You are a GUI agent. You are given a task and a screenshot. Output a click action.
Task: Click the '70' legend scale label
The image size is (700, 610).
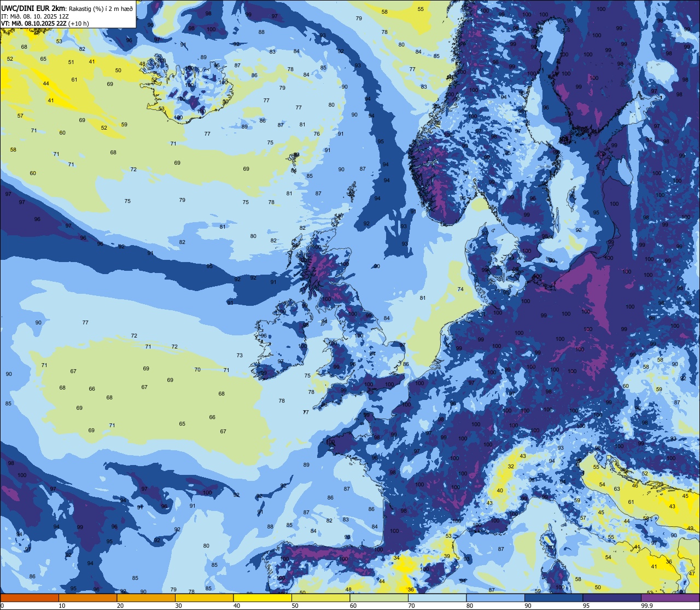[411, 606]
